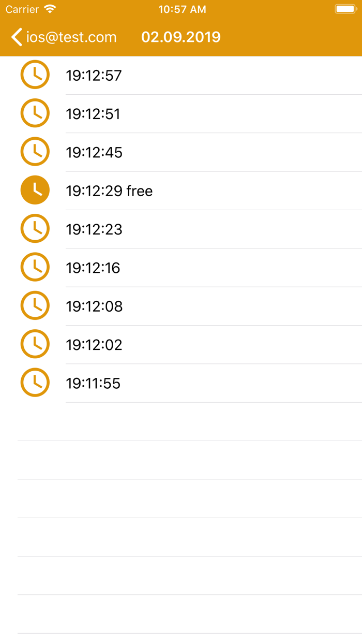Select the 19:12:45 time row
The width and height of the screenshot is (362, 644).
tap(94, 152)
